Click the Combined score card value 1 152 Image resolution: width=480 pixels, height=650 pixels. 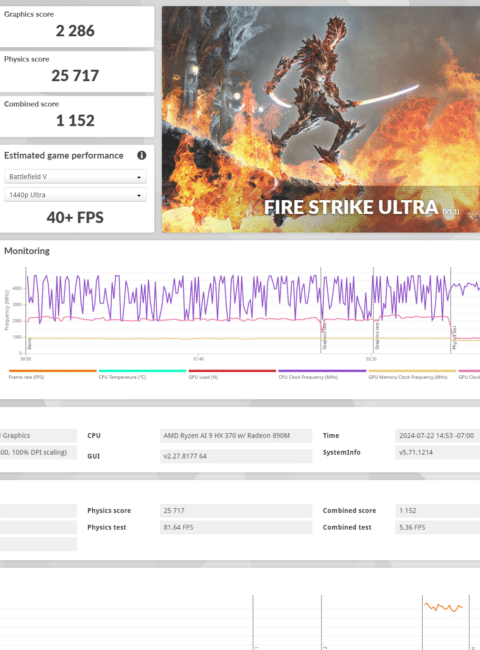pos(75,121)
